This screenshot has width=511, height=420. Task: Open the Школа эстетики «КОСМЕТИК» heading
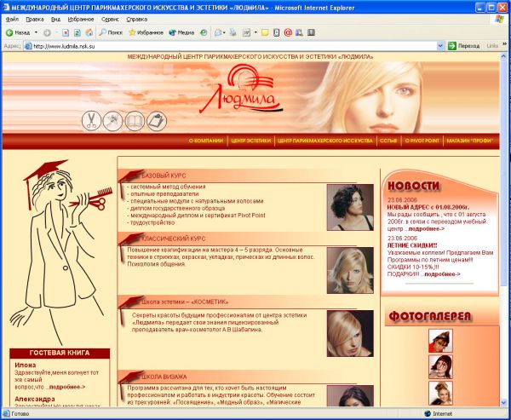[185, 302]
